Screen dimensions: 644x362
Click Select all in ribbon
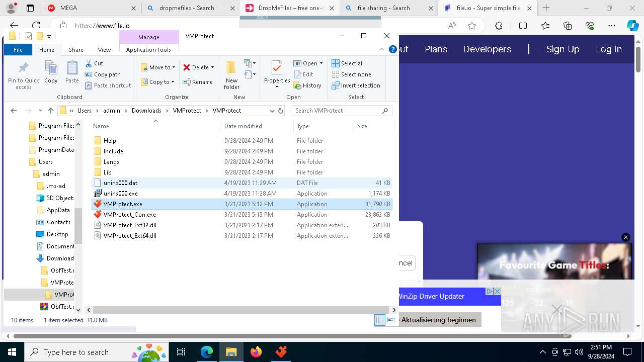click(x=348, y=63)
